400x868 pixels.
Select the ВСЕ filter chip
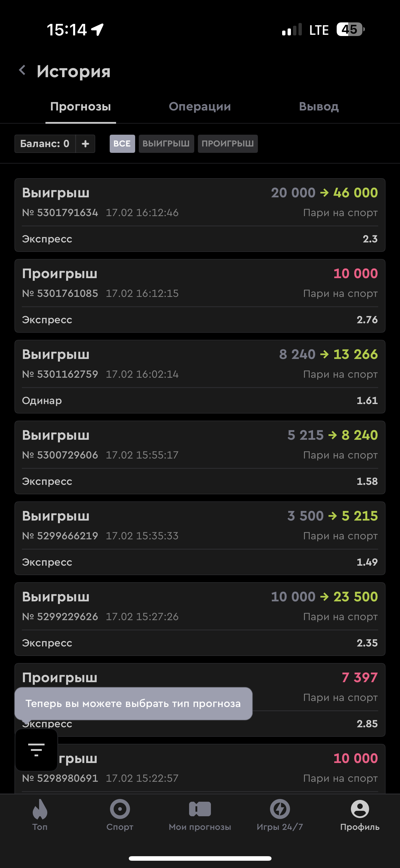click(x=122, y=144)
